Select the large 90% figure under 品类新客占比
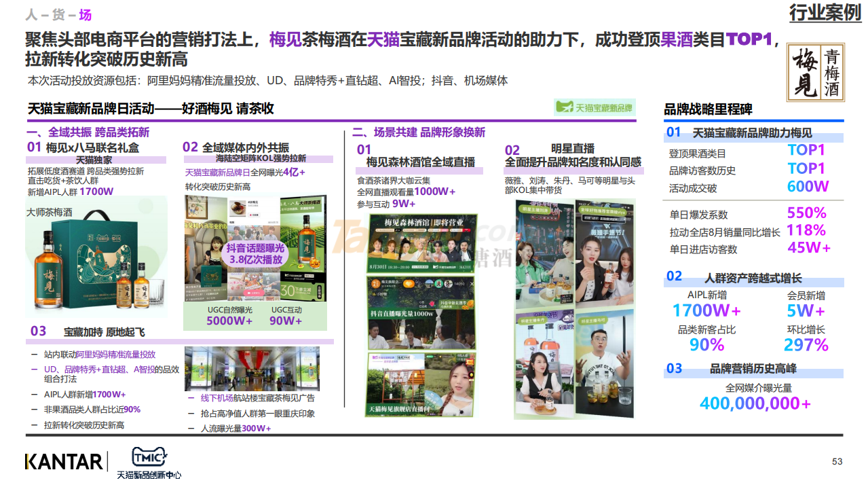 tap(706, 345)
